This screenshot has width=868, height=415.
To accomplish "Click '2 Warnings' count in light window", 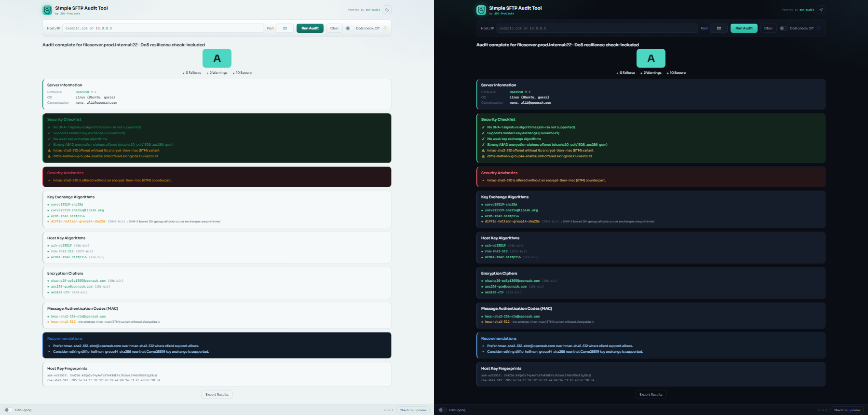I will 217,73.
